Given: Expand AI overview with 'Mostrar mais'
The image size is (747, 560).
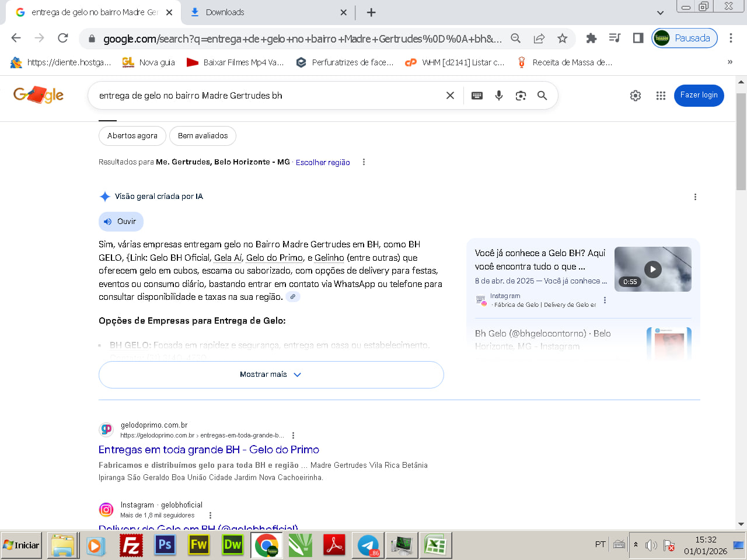Looking at the screenshot, I should click(x=271, y=374).
